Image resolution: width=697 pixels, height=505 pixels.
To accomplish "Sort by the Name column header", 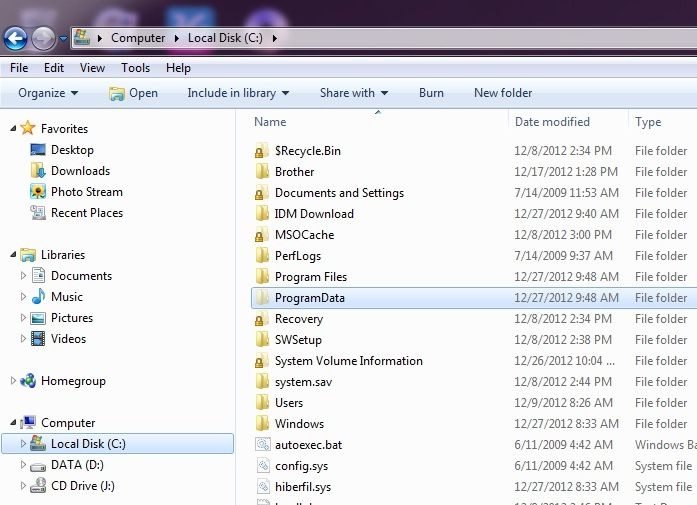I will tap(270, 122).
